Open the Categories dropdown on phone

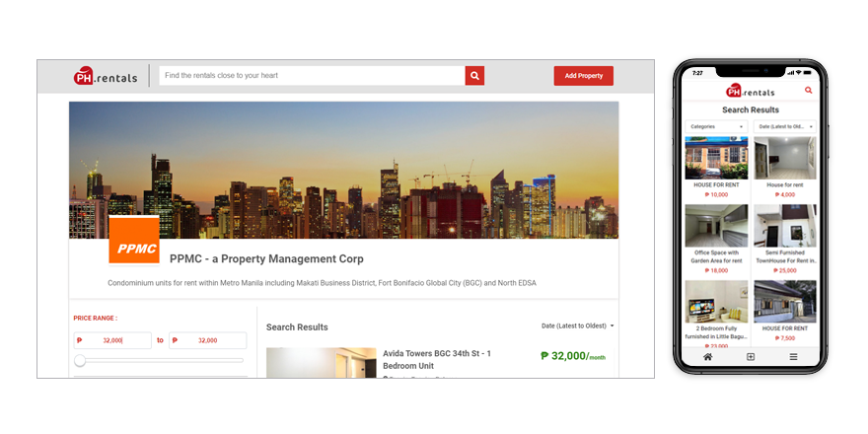(x=716, y=127)
